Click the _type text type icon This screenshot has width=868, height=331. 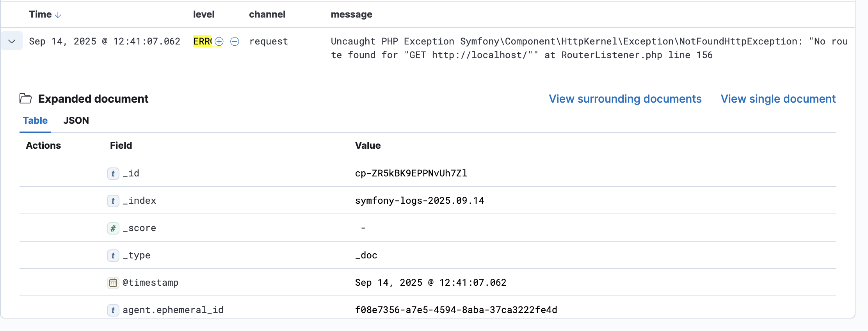[x=113, y=255]
